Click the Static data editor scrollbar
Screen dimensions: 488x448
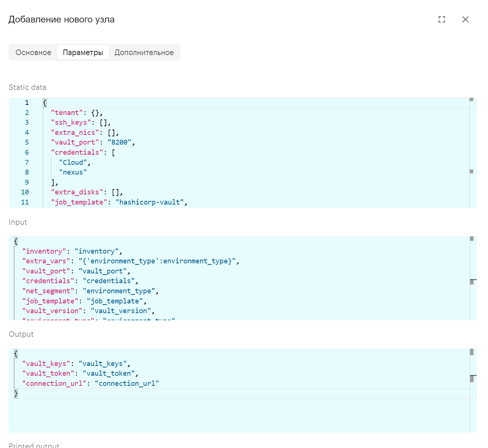[473, 153]
